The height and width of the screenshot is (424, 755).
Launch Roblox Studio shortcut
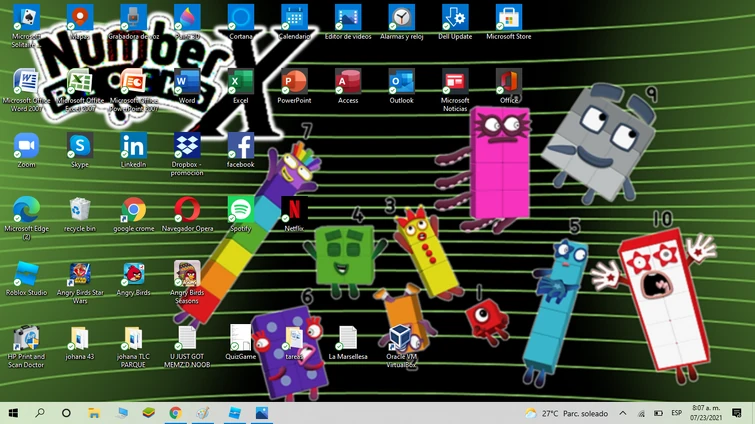tap(26, 274)
